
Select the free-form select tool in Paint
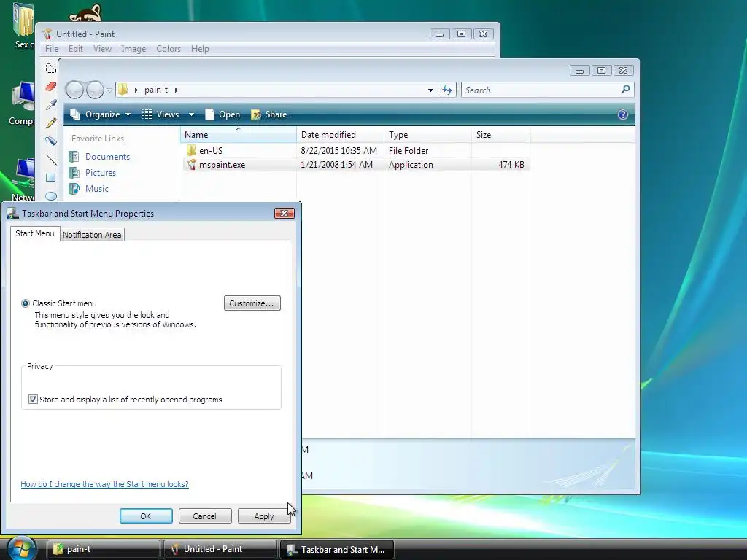tap(51, 69)
